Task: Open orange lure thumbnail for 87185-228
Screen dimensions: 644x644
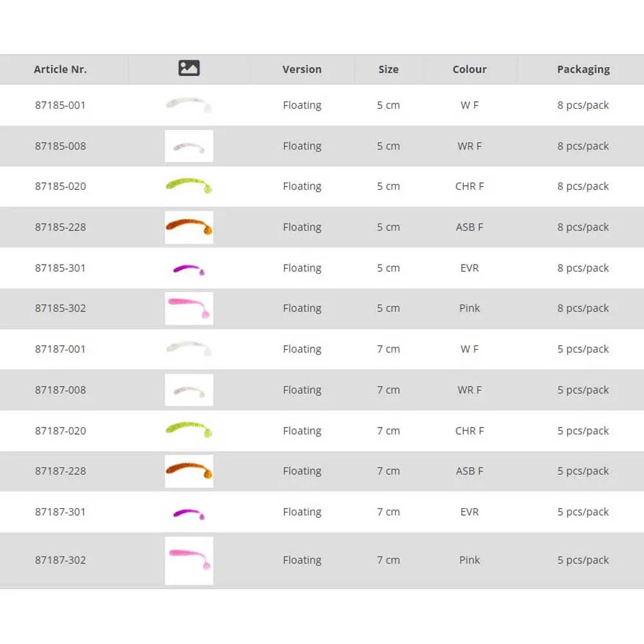Action: [x=189, y=227]
